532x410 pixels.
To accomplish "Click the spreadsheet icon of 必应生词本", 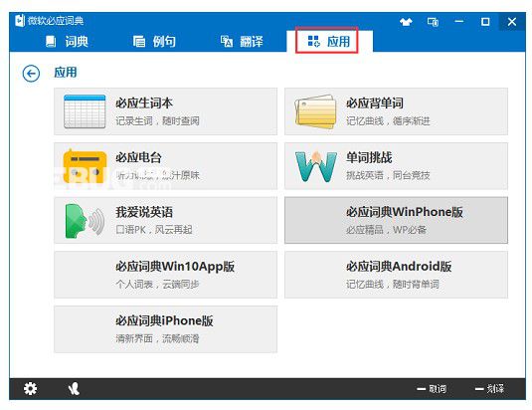I will 85,111.
